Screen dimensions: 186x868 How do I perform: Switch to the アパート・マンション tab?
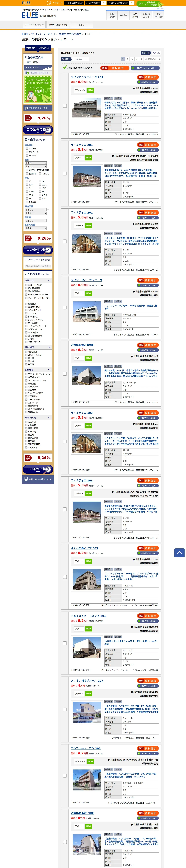(x=34, y=25)
